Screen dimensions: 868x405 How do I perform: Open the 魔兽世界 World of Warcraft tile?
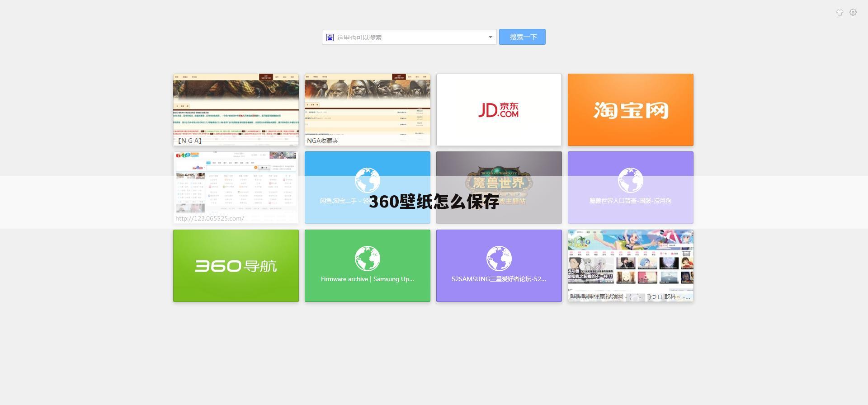(499, 188)
